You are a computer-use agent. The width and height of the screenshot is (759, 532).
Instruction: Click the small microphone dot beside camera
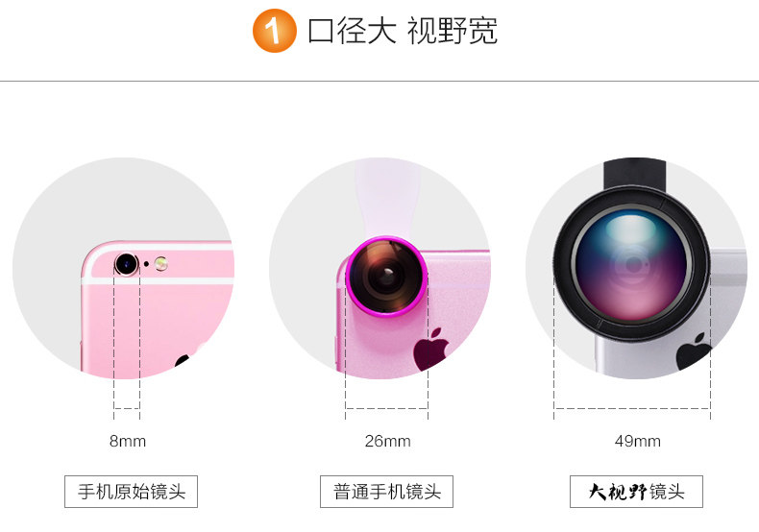pos(146,264)
